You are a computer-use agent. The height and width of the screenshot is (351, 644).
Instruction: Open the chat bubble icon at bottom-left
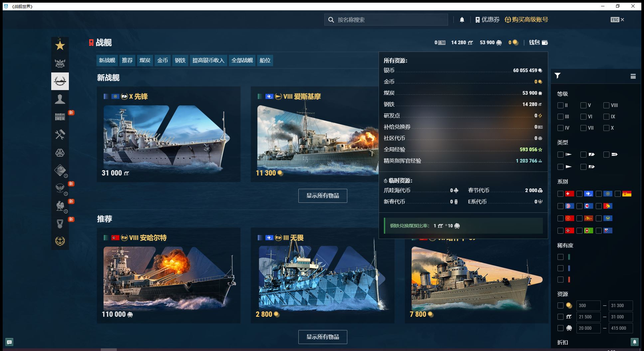pos(9,342)
